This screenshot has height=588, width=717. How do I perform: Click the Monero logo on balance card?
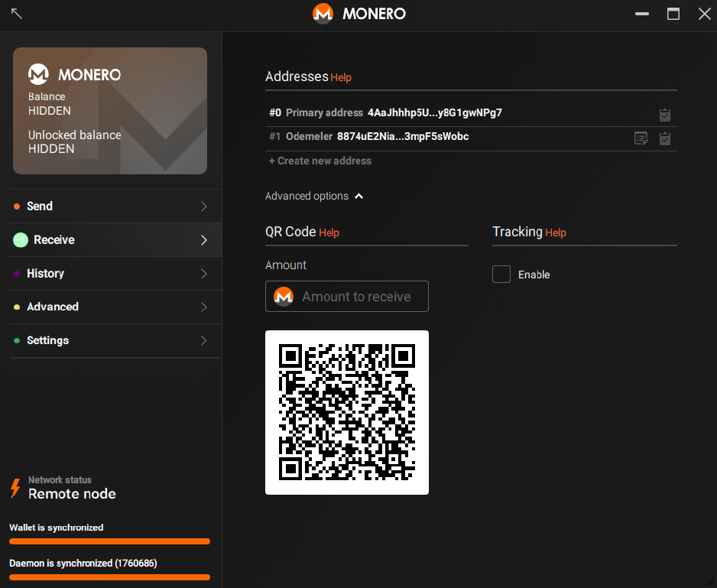38,74
